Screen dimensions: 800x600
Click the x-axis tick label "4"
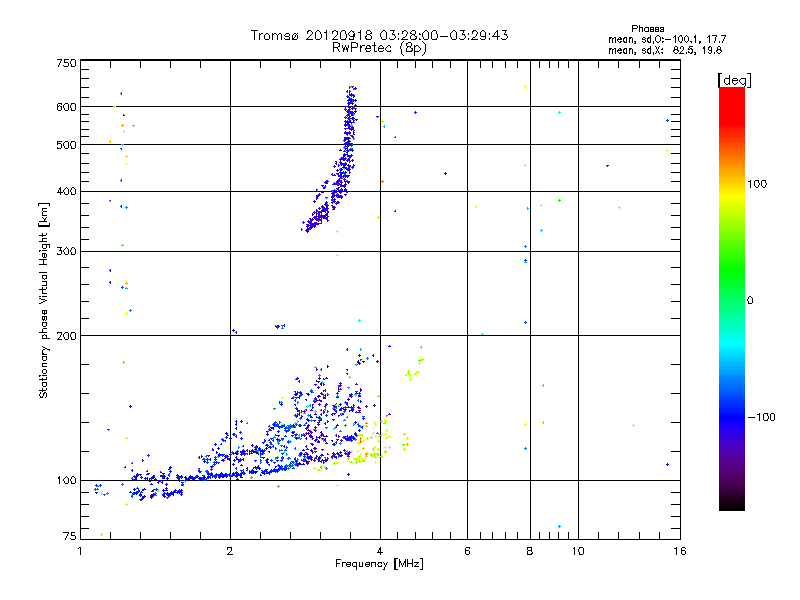pyautogui.click(x=380, y=551)
